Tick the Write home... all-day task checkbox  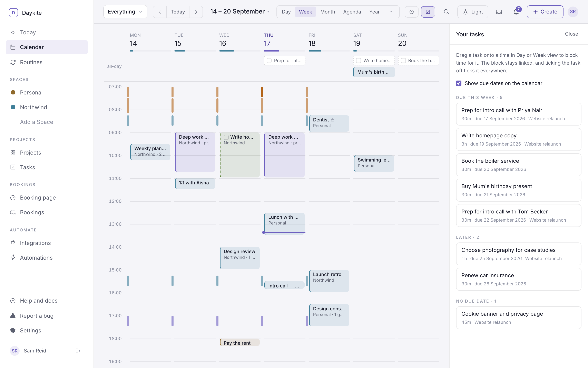(358, 61)
